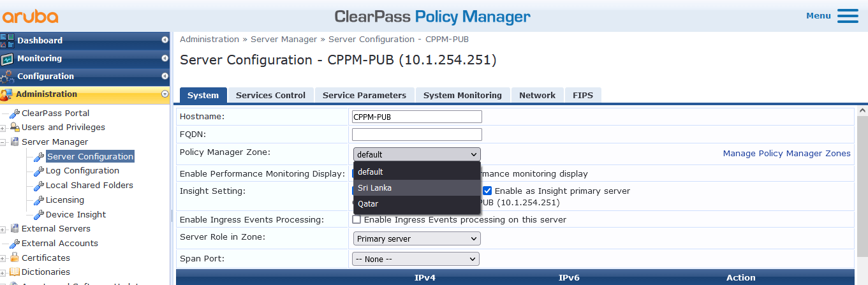This screenshot has width=868, height=285.
Task: Click the Log Configuration wrench icon
Action: (x=39, y=171)
